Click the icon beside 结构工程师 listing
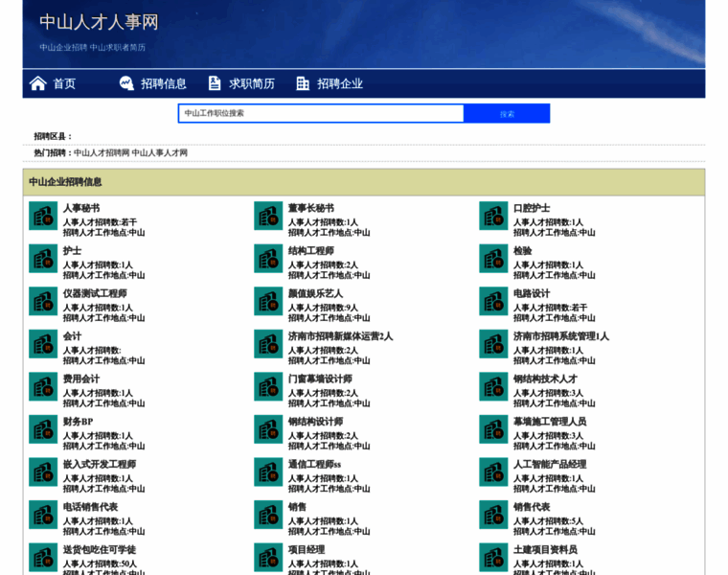The height and width of the screenshot is (575, 728). [x=268, y=259]
